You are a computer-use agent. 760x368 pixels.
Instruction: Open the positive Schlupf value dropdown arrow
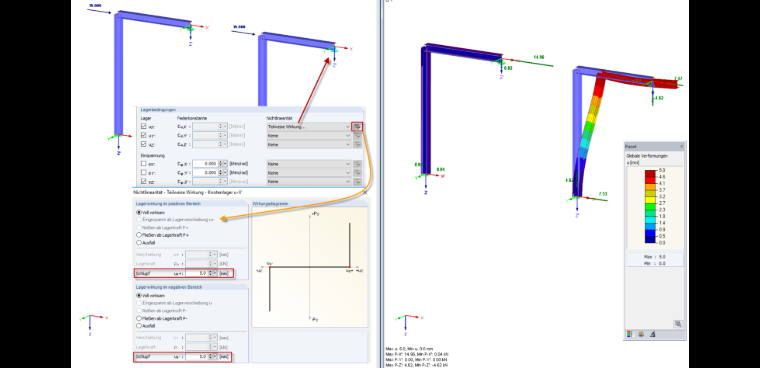[x=215, y=274]
